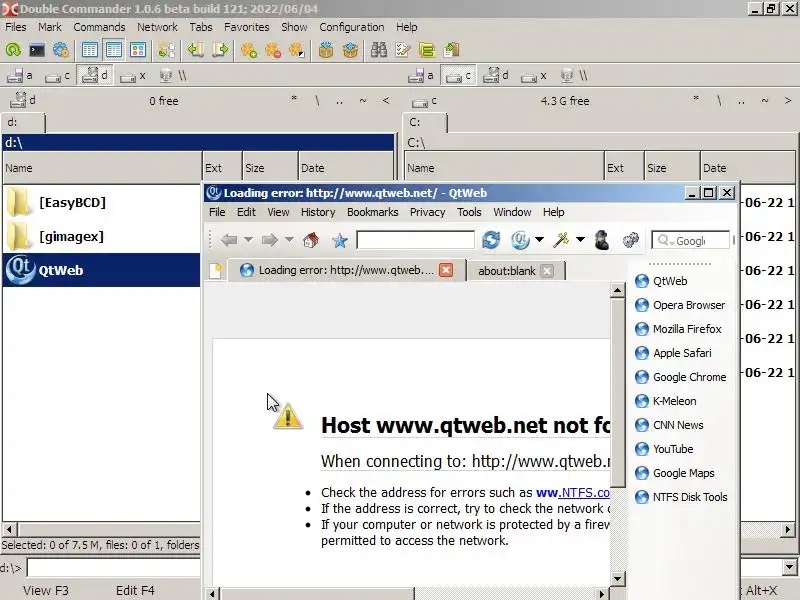
Task: Select drive c in the right drive bar
Action: [458, 76]
